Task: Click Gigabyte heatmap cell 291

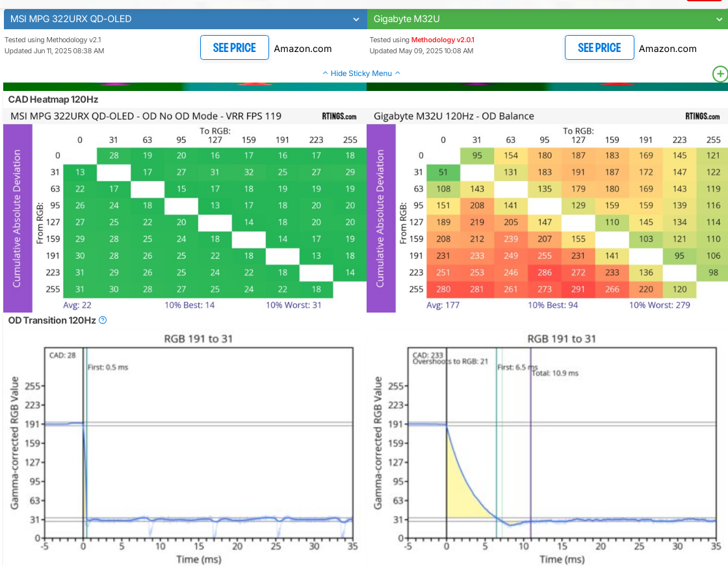Action: pos(578,289)
